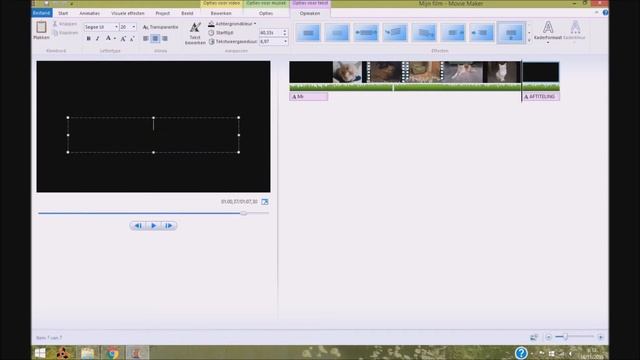Expand the text effects gallery
640x360 pixels.
point(529,40)
